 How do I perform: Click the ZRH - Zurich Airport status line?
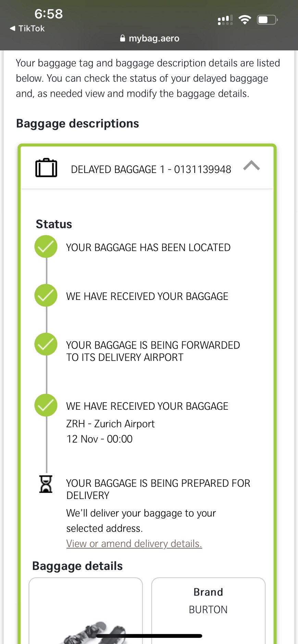click(110, 424)
